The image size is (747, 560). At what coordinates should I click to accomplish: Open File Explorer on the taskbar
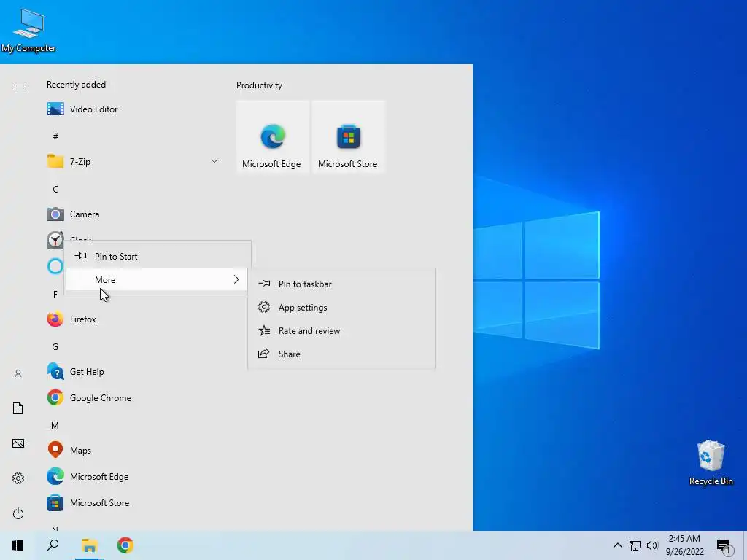pyautogui.click(x=89, y=545)
